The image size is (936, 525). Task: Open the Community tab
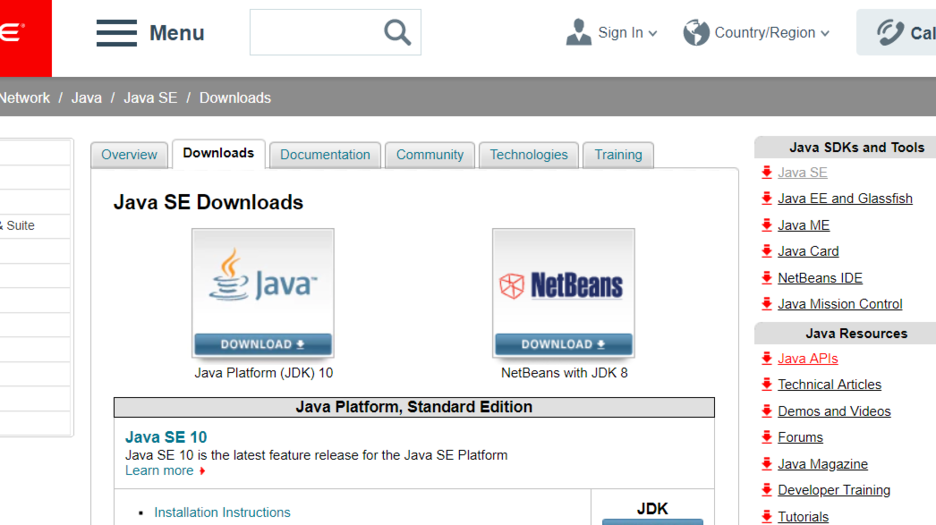click(430, 155)
